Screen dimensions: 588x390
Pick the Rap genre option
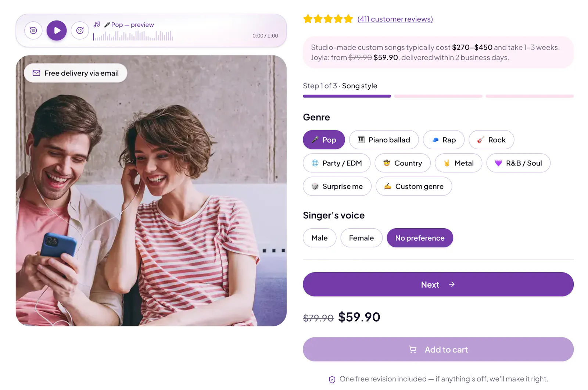coord(444,140)
